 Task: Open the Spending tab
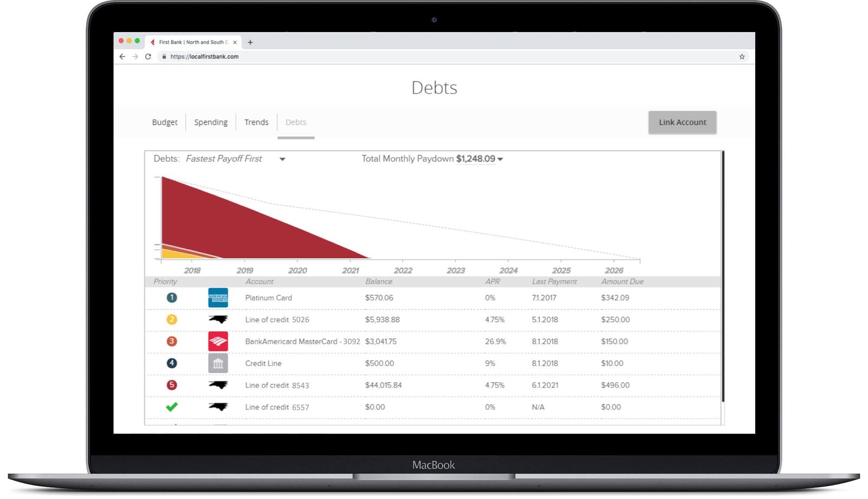coord(211,122)
